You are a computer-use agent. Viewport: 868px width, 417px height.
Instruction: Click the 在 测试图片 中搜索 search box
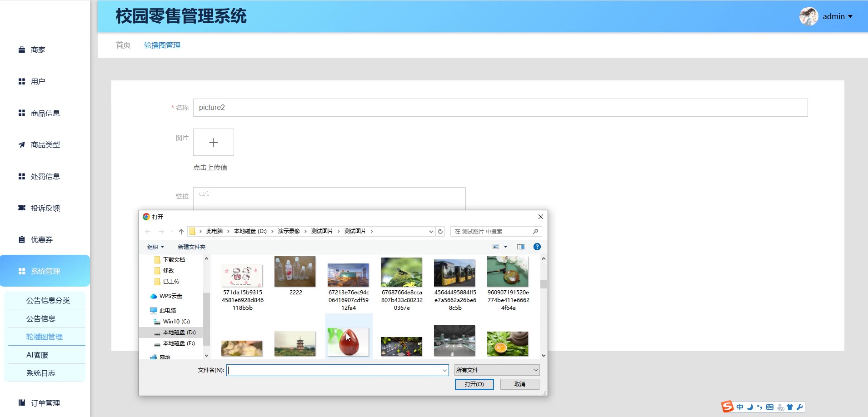[496, 232]
